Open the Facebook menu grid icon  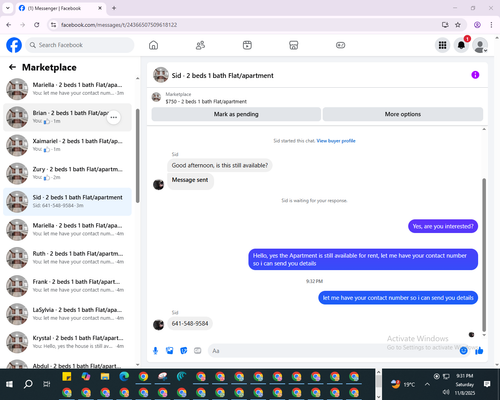click(x=442, y=45)
